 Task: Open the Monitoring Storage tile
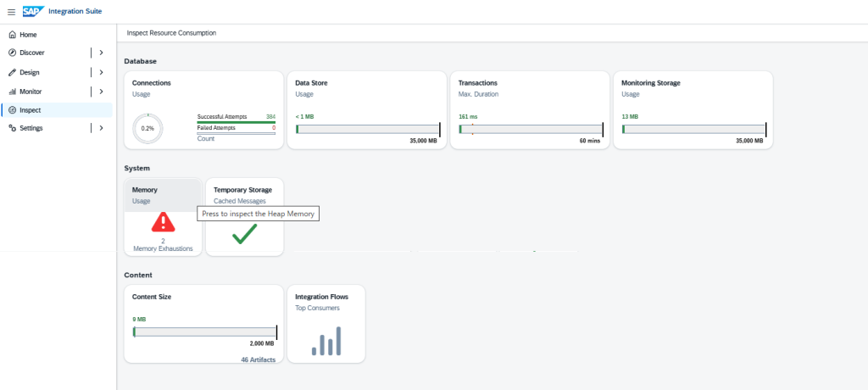(693, 109)
